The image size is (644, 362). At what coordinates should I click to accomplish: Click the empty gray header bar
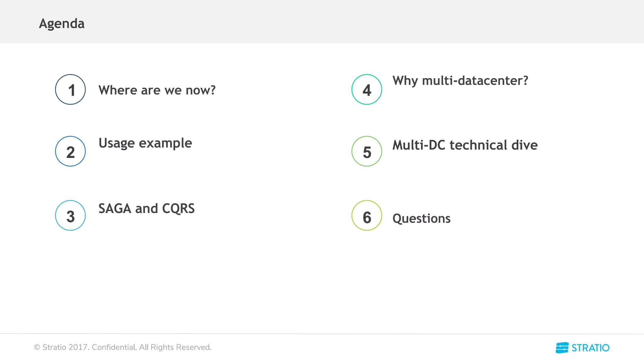point(346,22)
